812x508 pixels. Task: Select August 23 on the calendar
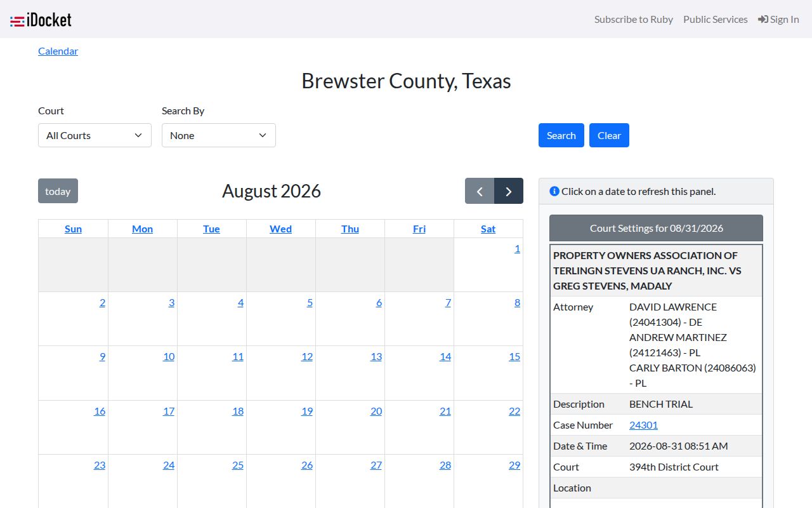pyautogui.click(x=100, y=465)
